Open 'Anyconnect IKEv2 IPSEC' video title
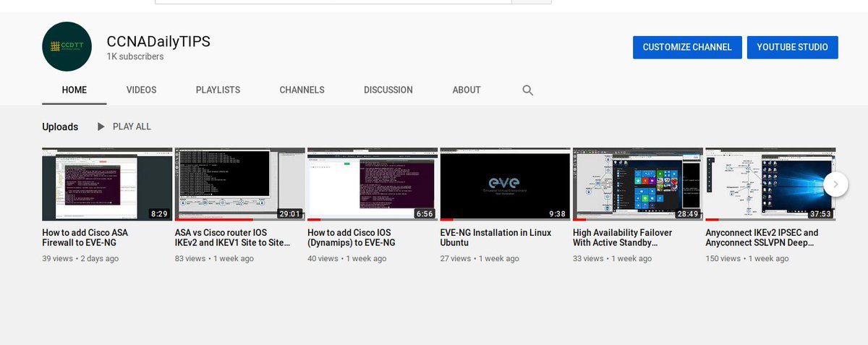Viewport: 868px width, 345px height. tap(762, 238)
